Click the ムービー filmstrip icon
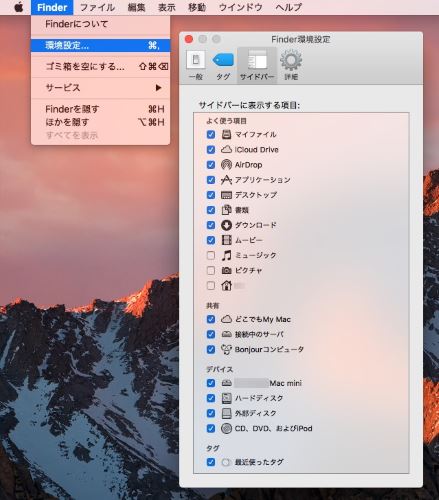The width and height of the screenshot is (439, 500). [226, 240]
